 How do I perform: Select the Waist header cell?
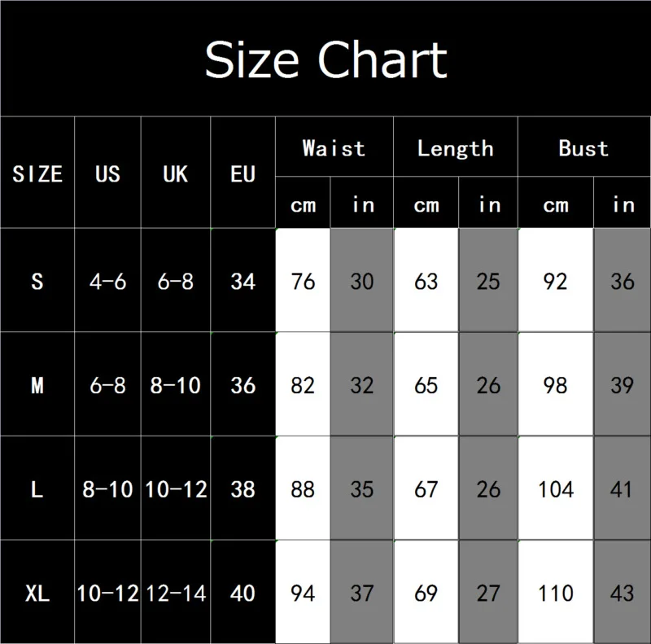[334, 148]
